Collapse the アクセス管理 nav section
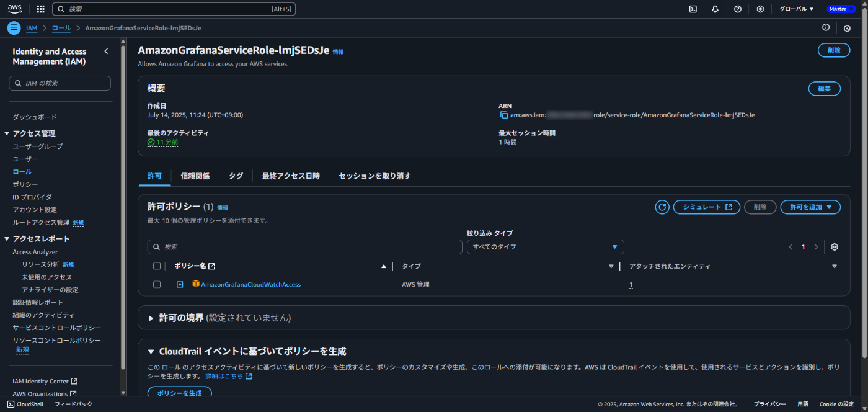 point(7,133)
